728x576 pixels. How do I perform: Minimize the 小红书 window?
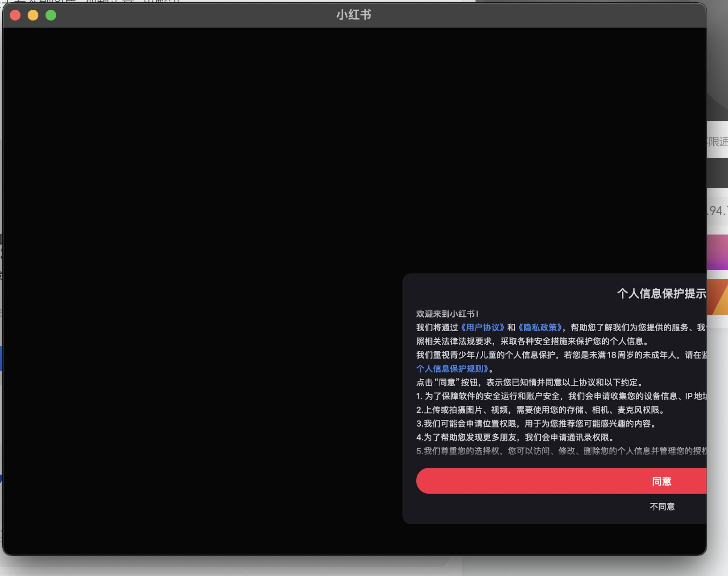33,15
